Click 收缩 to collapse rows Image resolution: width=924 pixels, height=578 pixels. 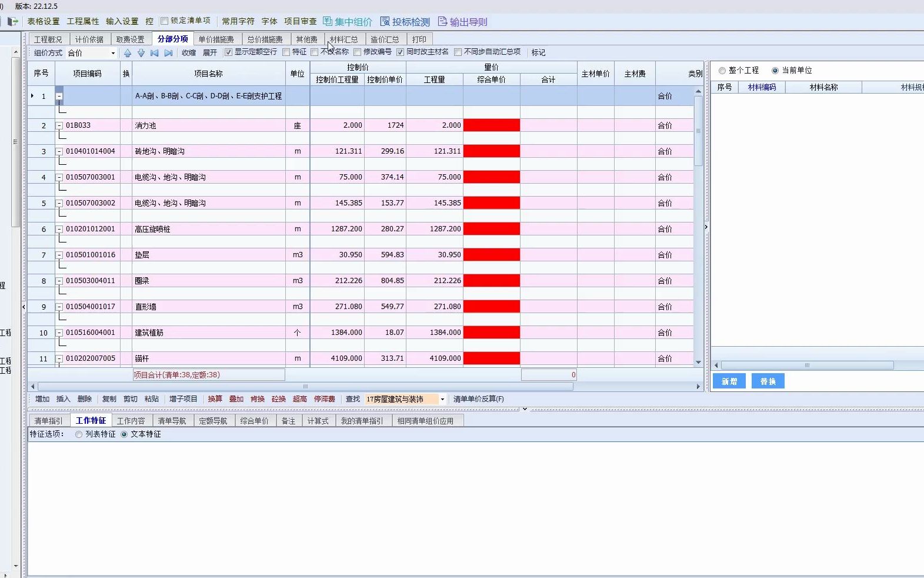click(x=189, y=53)
